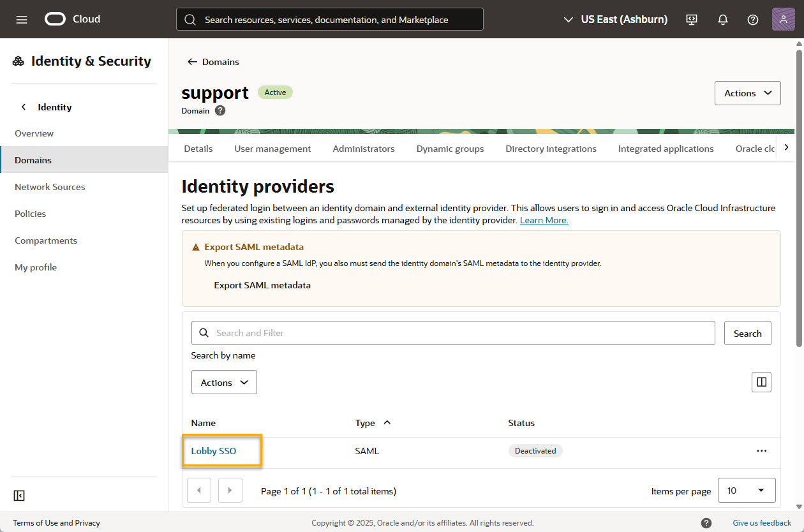Click the Name column header
This screenshot has width=804, height=532.
click(x=204, y=423)
